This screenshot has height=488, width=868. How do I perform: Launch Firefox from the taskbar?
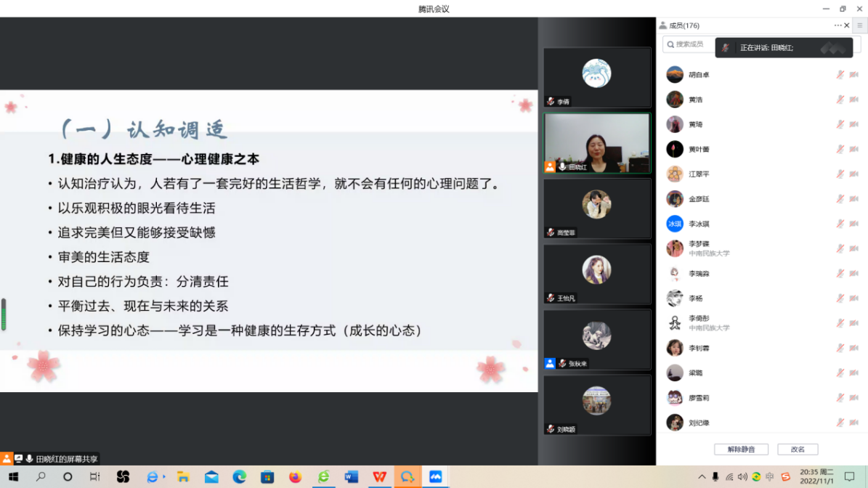click(x=295, y=477)
